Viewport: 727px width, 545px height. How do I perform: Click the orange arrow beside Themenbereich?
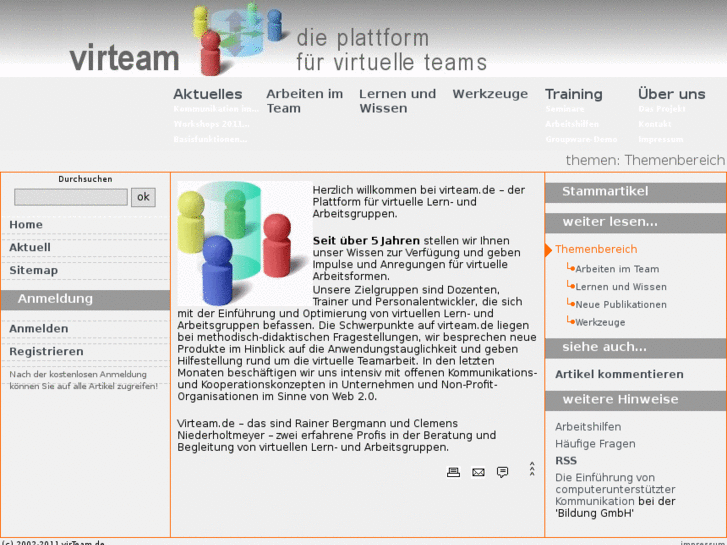point(548,250)
